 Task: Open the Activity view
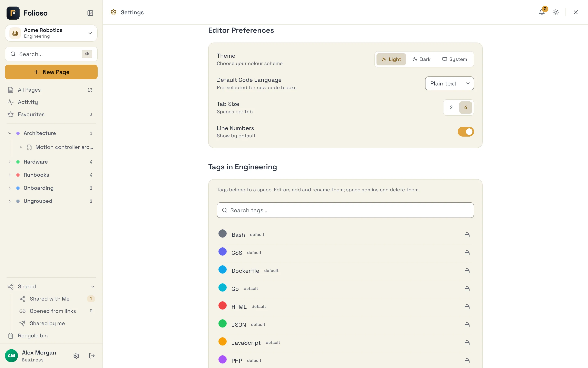click(51, 102)
